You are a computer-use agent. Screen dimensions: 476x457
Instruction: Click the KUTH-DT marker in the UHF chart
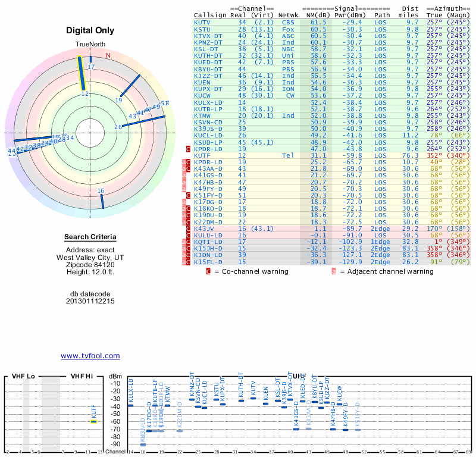pyautogui.click(x=242, y=401)
